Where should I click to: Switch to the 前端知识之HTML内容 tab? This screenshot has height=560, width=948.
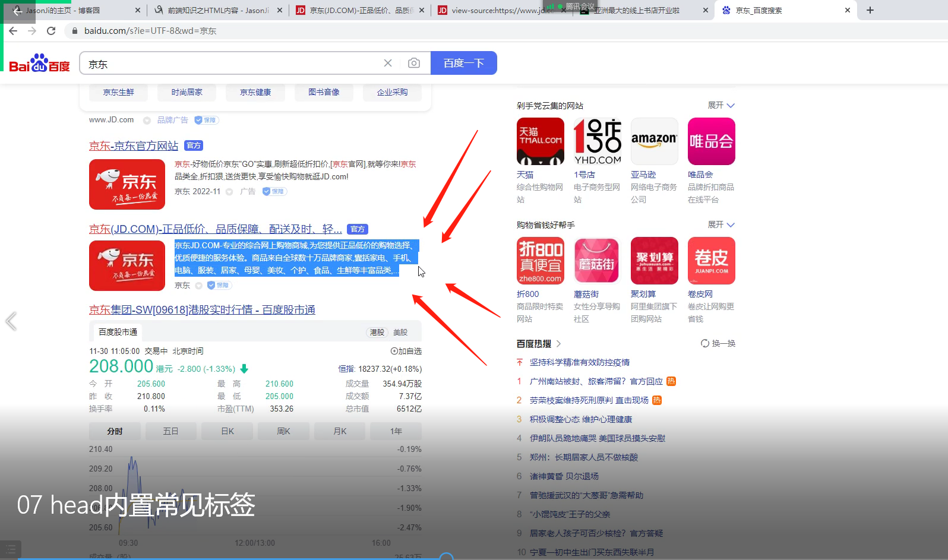(218, 10)
